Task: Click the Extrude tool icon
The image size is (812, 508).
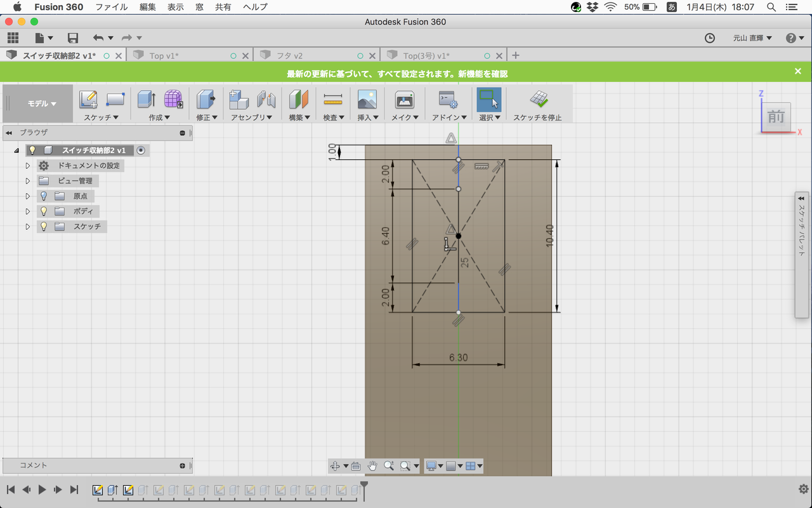Action: point(147,100)
